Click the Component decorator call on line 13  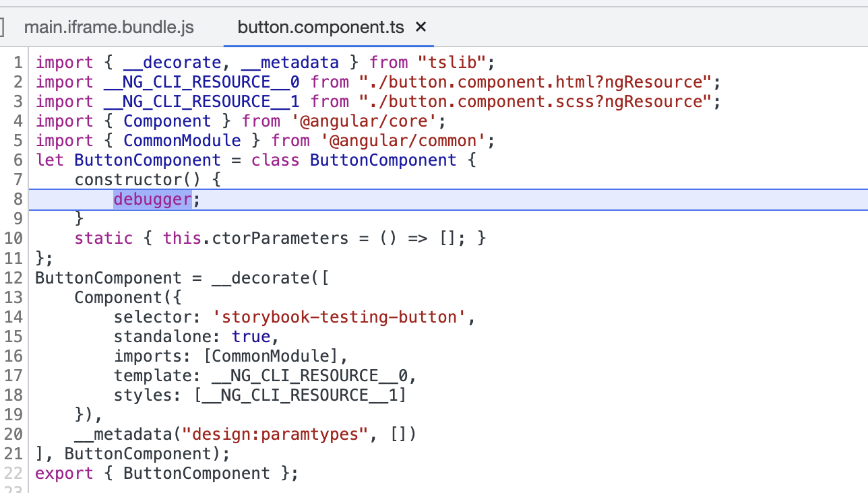pos(119,297)
